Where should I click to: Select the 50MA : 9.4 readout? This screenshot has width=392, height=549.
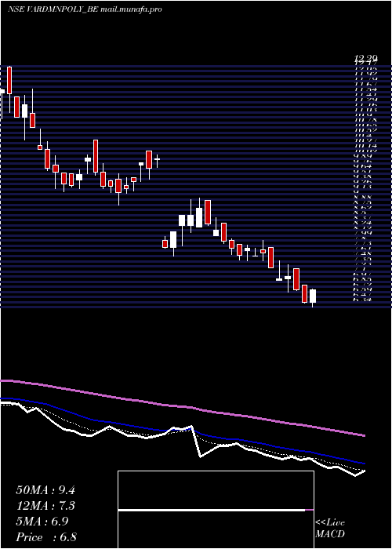coord(45,490)
